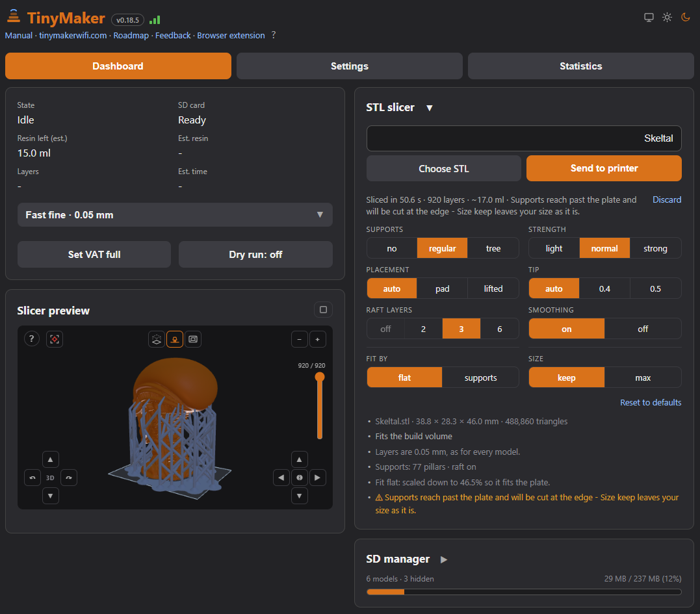Click 'Set VAT full' button
This screenshot has width=700, height=614.
pyautogui.click(x=94, y=254)
